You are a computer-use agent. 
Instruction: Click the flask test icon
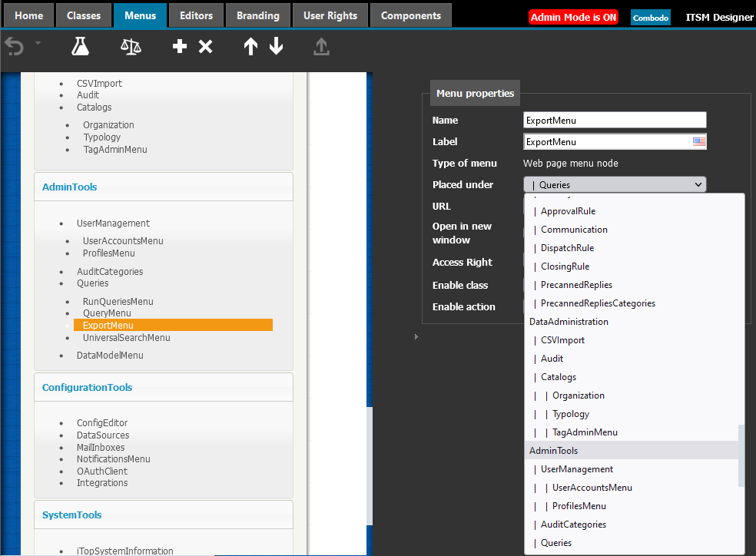80,47
